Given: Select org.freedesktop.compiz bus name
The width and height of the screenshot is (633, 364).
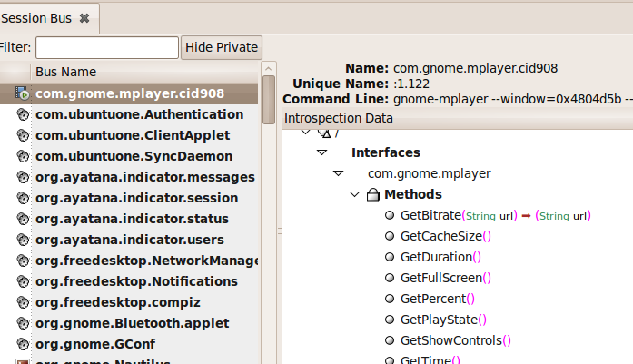Looking at the screenshot, I should (x=118, y=302).
